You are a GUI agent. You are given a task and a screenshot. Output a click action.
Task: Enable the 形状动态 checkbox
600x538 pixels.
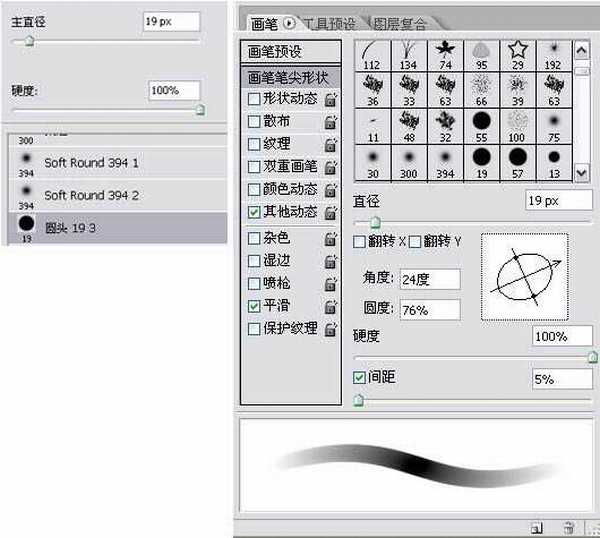[x=254, y=99]
